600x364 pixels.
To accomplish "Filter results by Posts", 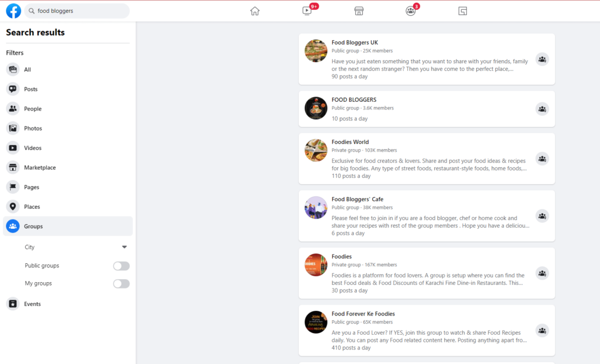I will (x=30, y=89).
